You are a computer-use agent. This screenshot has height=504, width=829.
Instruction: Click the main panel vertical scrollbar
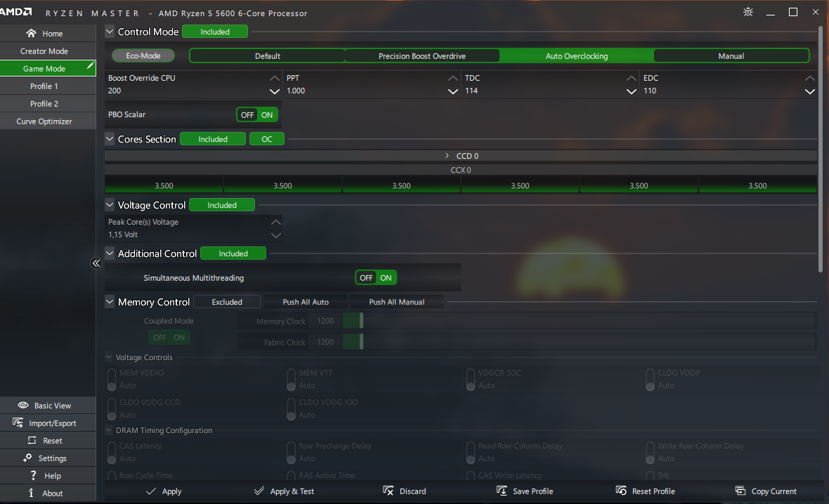point(821,150)
